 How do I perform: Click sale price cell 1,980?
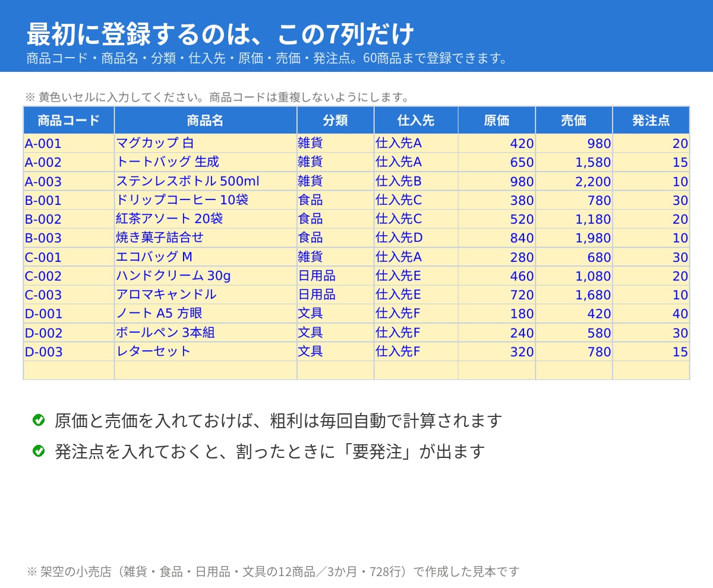coord(574,238)
